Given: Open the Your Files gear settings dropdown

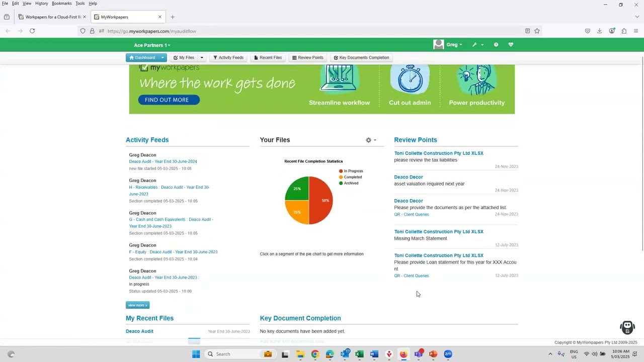Looking at the screenshot, I should pyautogui.click(x=371, y=140).
